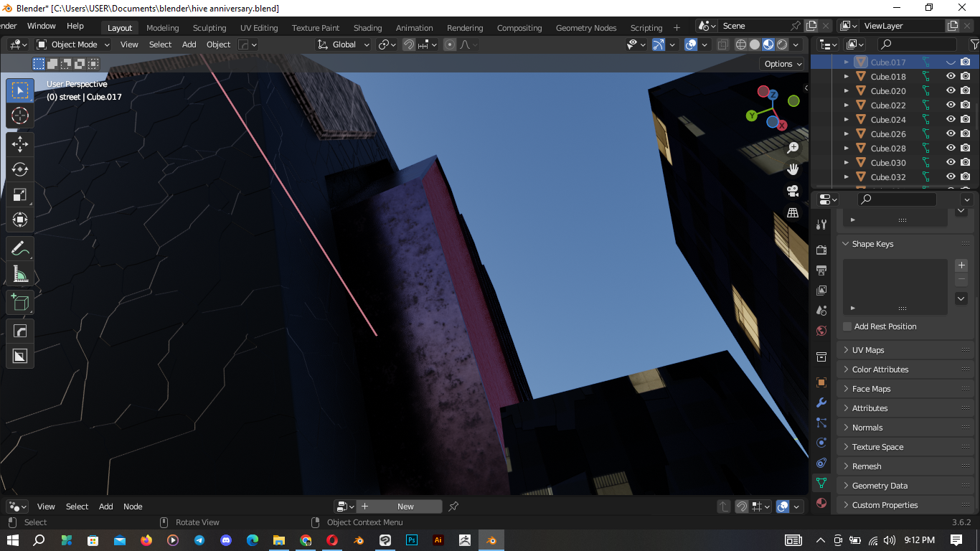Select the rendered viewport shading sphere
Screen dimensions: 980x551
pos(782,44)
